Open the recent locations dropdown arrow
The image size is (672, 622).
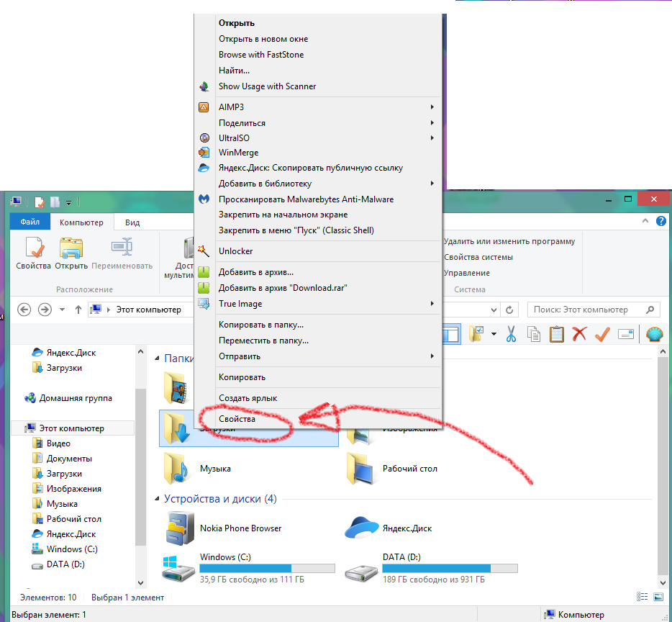62,310
